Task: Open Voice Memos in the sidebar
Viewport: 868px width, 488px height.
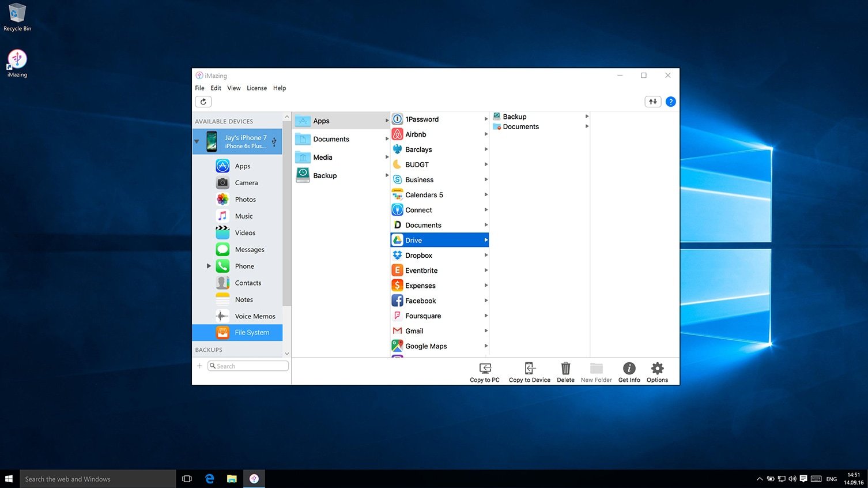Action: click(237, 317)
